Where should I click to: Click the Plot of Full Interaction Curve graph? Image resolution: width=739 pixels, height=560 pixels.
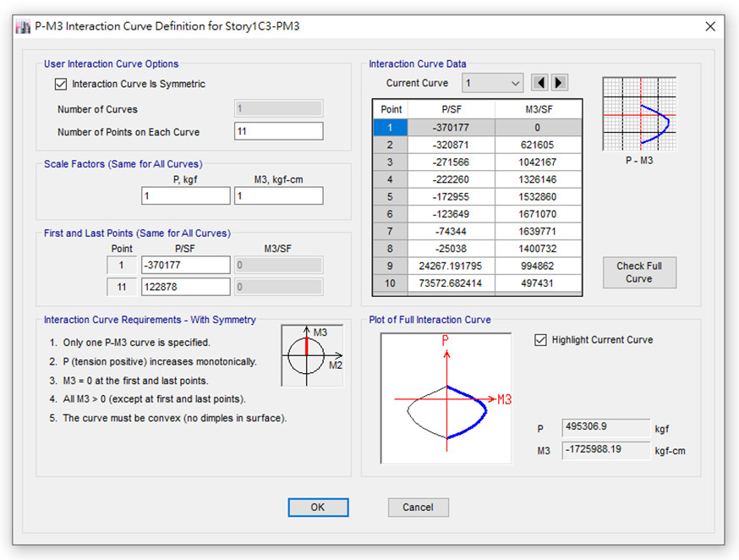pos(446,398)
